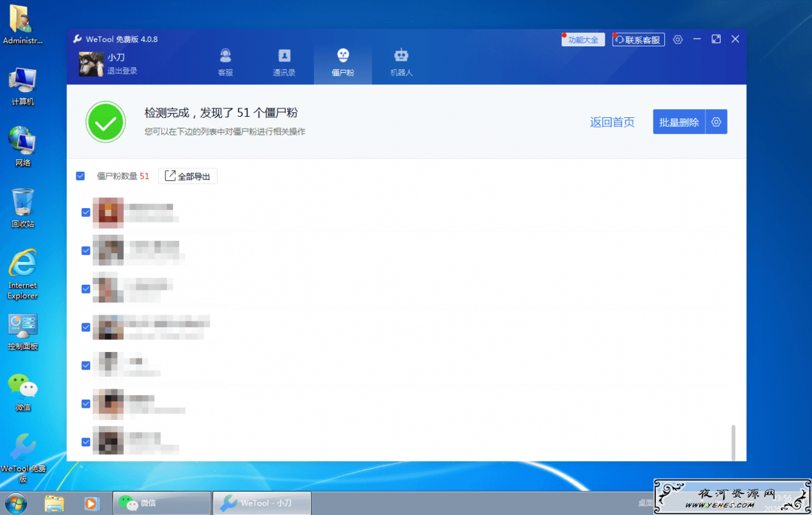Open media player from taskbar
The image size is (812, 515).
[91, 504]
